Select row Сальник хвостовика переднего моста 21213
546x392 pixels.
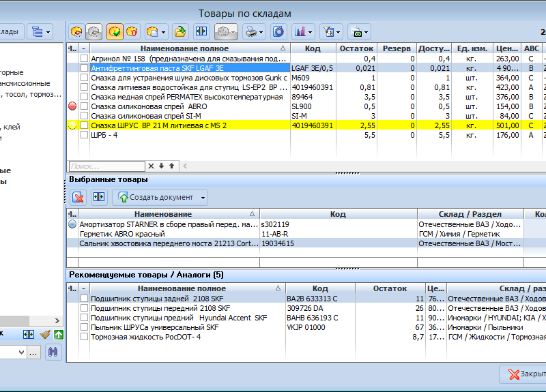pos(295,243)
